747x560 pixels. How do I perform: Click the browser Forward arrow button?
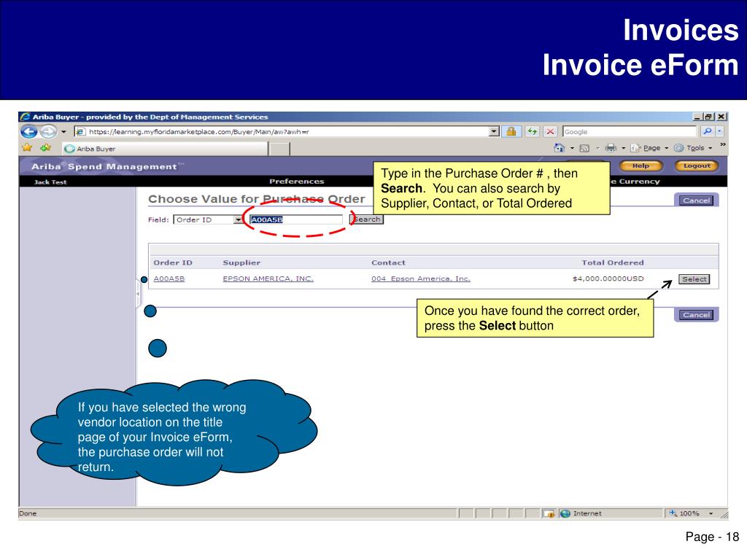[48, 131]
